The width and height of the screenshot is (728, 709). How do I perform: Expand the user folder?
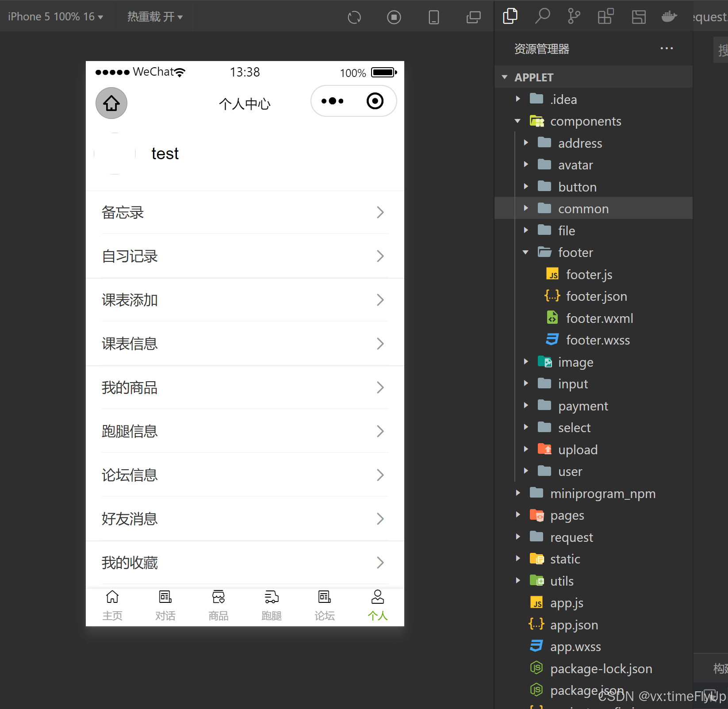point(594,471)
